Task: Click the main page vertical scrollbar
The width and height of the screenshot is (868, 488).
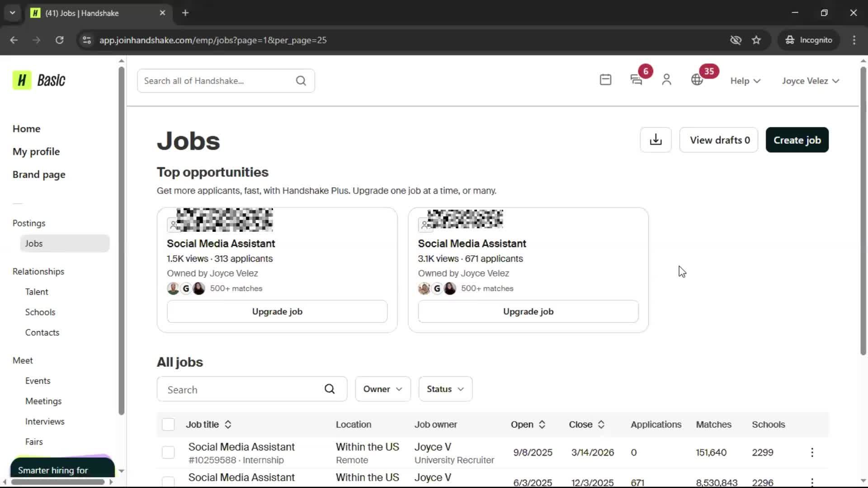Action: 863,210
